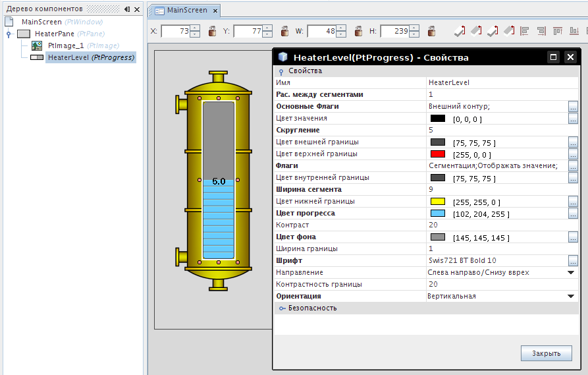Open the ellipsis editor for Цвет прогресса
The height and width of the screenshot is (375, 588).
coord(573,214)
